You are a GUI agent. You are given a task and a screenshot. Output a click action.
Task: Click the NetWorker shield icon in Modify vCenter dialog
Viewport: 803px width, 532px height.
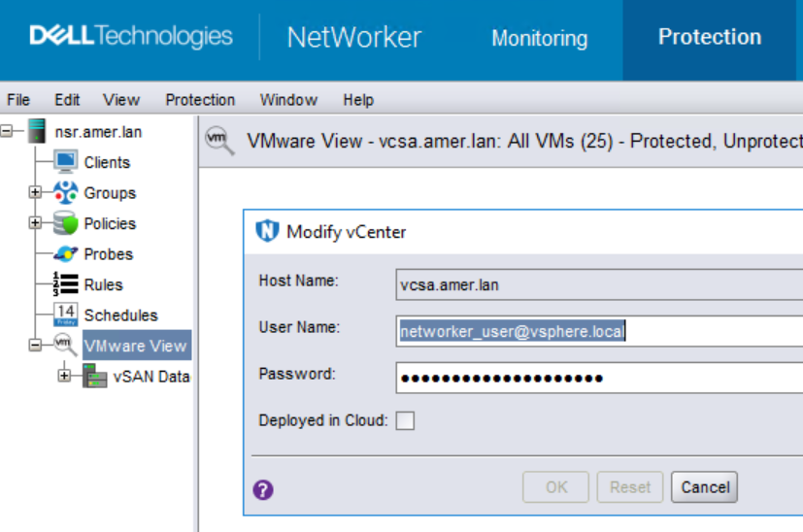[267, 231]
